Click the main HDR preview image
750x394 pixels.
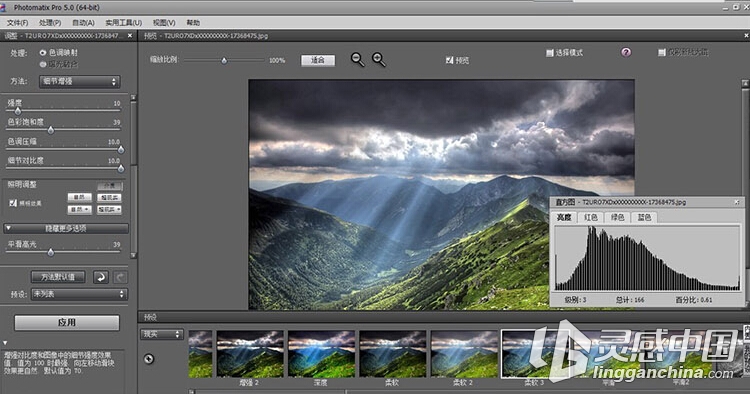click(x=441, y=194)
